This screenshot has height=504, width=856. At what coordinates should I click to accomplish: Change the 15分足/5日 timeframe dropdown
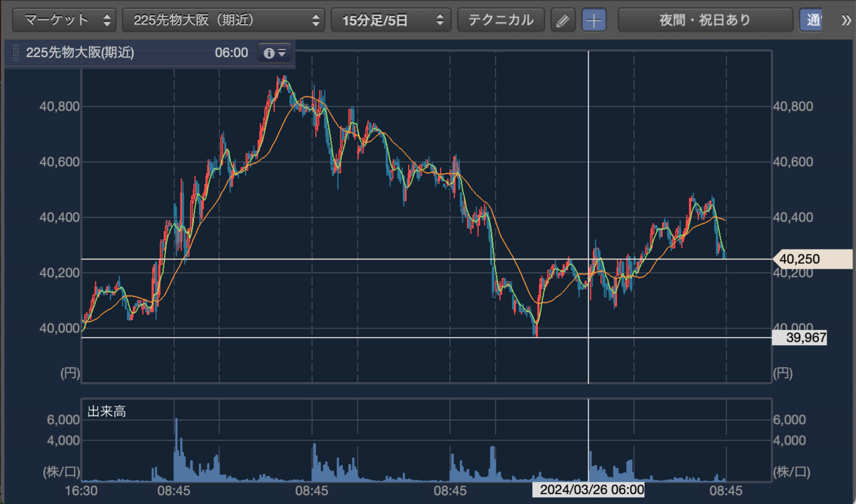[391, 20]
